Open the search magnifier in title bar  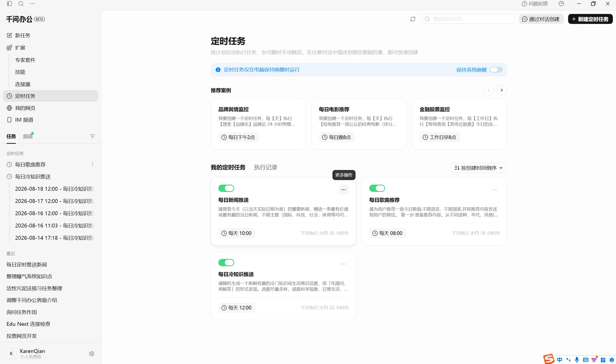click(x=21, y=4)
